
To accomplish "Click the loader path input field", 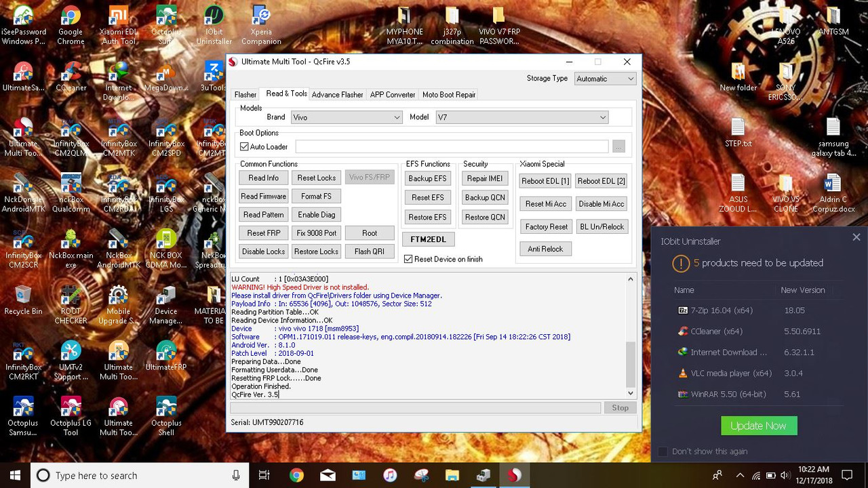I will (x=452, y=146).
